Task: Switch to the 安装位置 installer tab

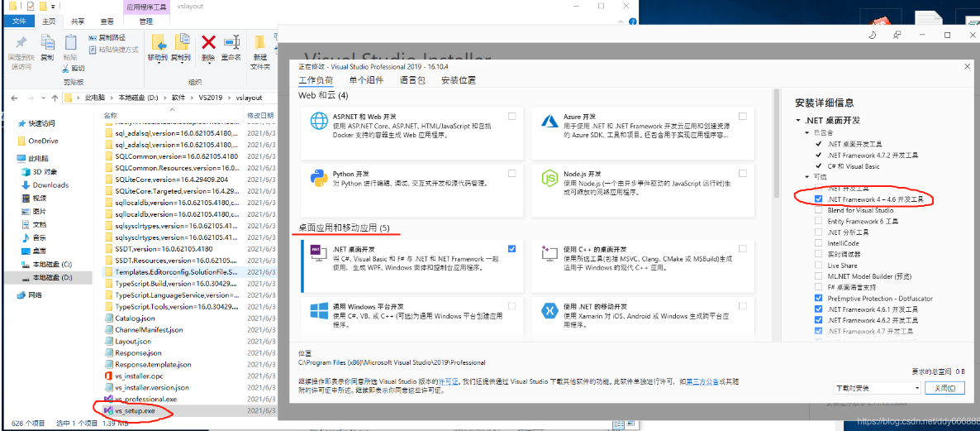Action: [458, 80]
